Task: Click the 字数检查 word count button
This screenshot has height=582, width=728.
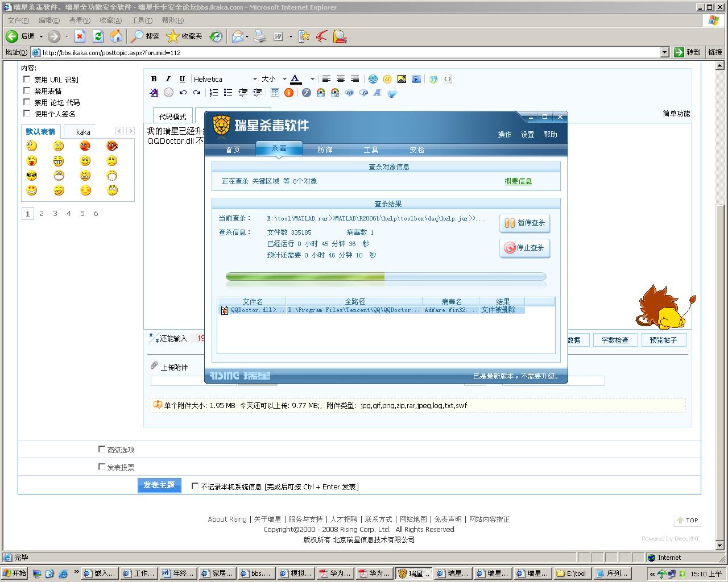Action: tap(615, 340)
